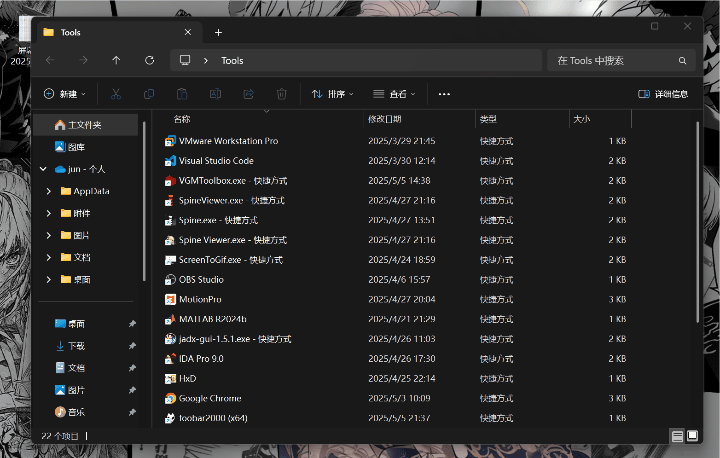The height and width of the screenshot is (458, 720).
Task: Click the Share toolbar icon
Action: pyautogui.click(x=248, y=94)
